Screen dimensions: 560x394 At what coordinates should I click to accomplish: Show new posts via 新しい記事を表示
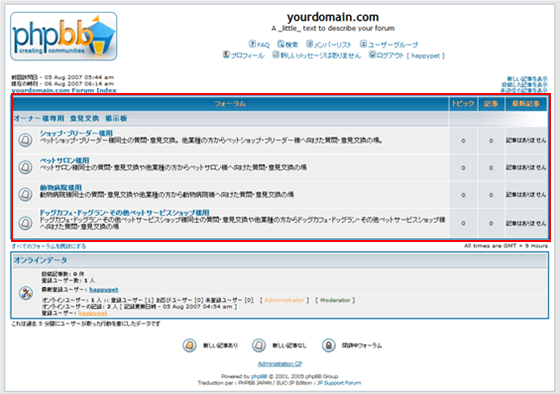tap(527, 79)
